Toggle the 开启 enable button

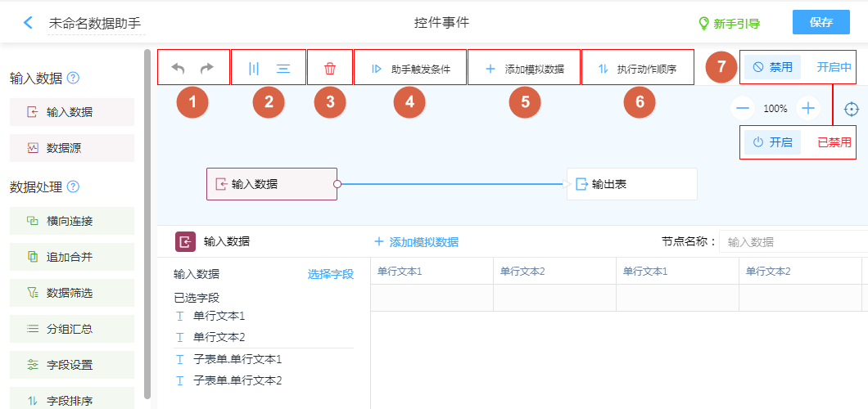point(772,142)
